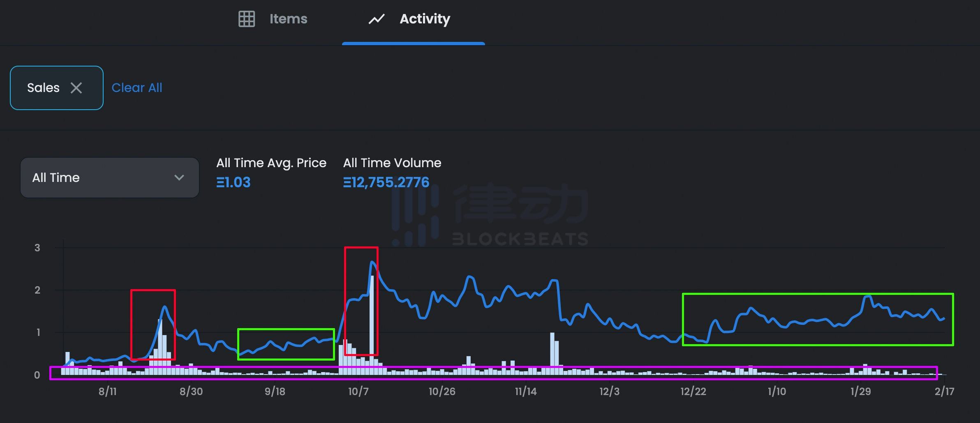
Task: Click the All Time Avg. Price value
Action: tap(233, 182)
